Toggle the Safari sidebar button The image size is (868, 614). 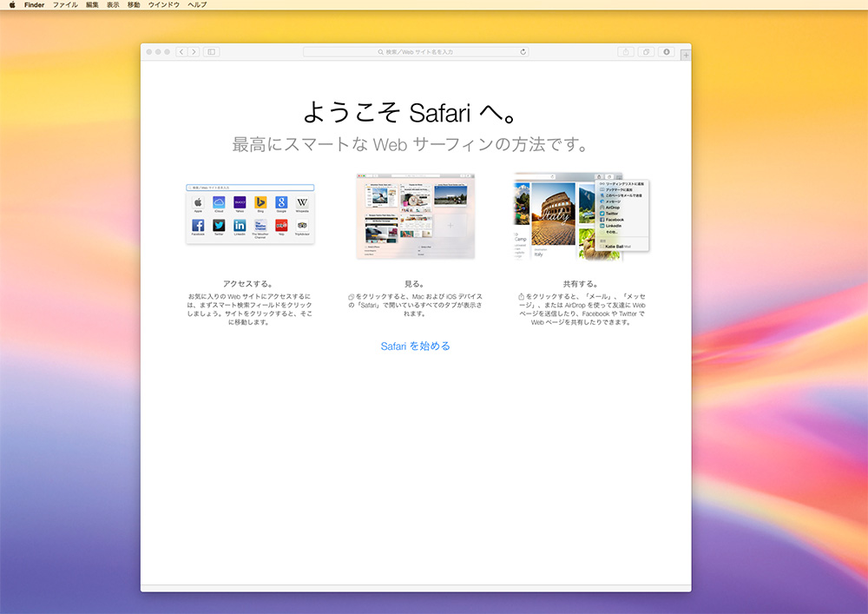tap(212, 51)
